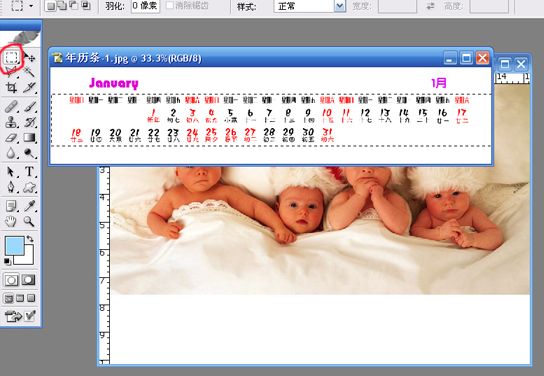Activate the Hand tool
Viewport: 544px width, 376px height.
pyautogui.click(x=11, y=221)
